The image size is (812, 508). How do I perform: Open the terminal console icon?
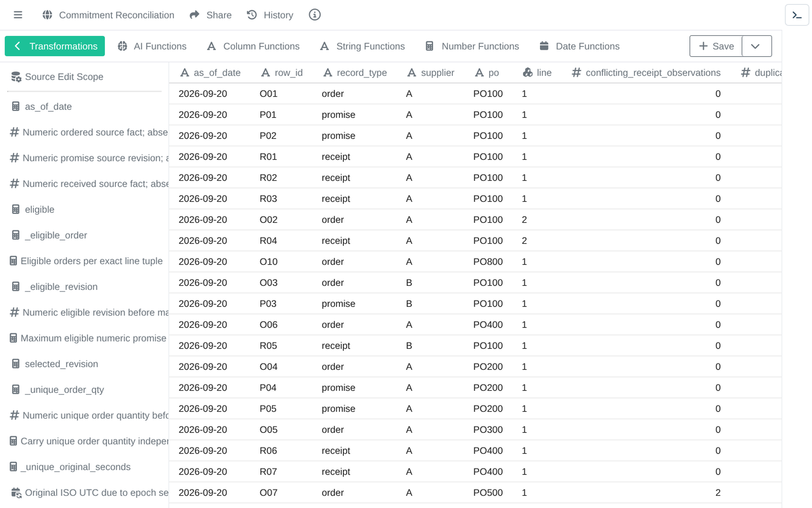click(x=796, y=15)
